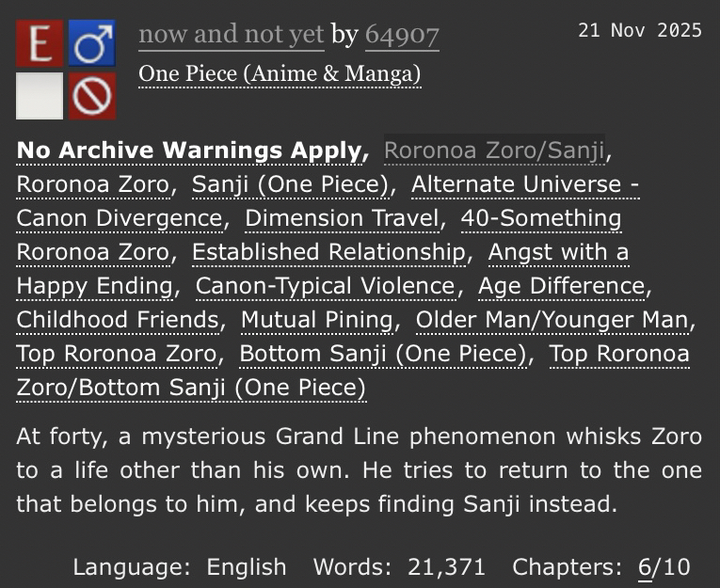This screenshot has height=588, width=720.
Task: Select the 'Established Relationship' tag
Action: [x=328, y=252]
